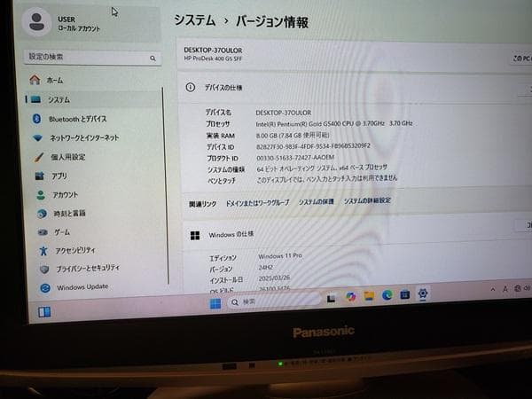The width and height of the screenshot is (532, 399).
Task: Open Task View in the taskbar
Action: tap(331, 299)
